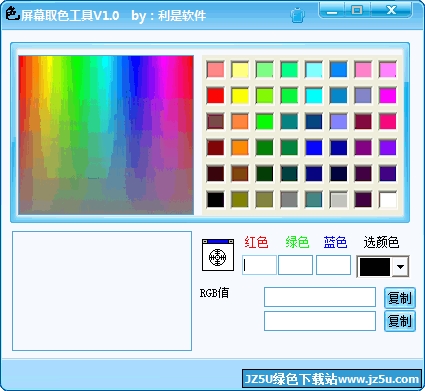Click the 蓝色 value input field
This screenshot has height=391, width=425.
[333, 265]
